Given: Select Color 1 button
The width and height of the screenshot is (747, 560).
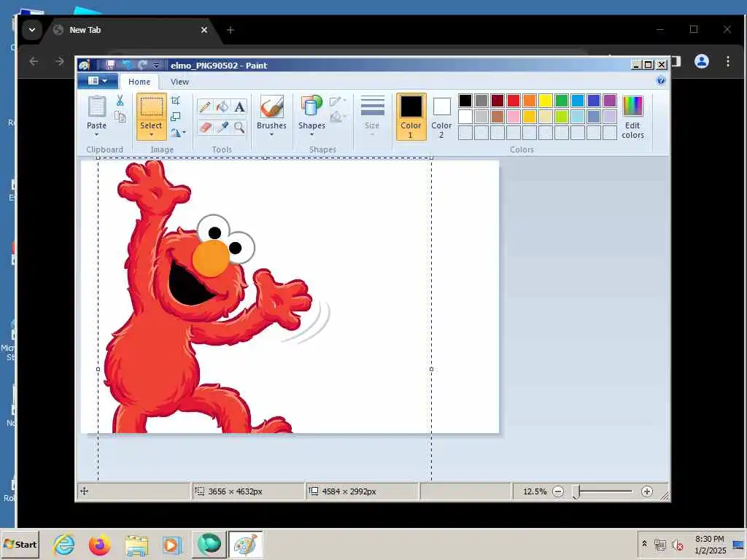Looking at the screenshot, I should [411, 117].
